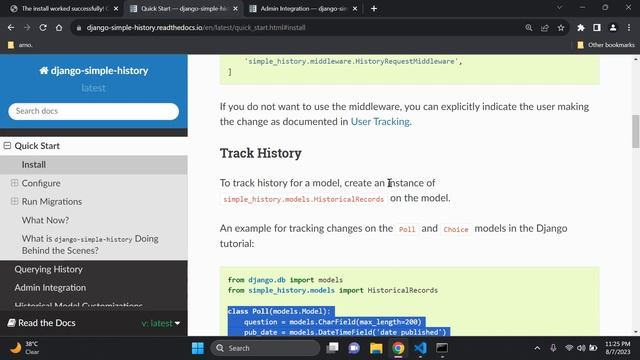Click the home icon beside django-simple-history
The height and width of the screenshot is (360, 640).
tap(44, 71)
